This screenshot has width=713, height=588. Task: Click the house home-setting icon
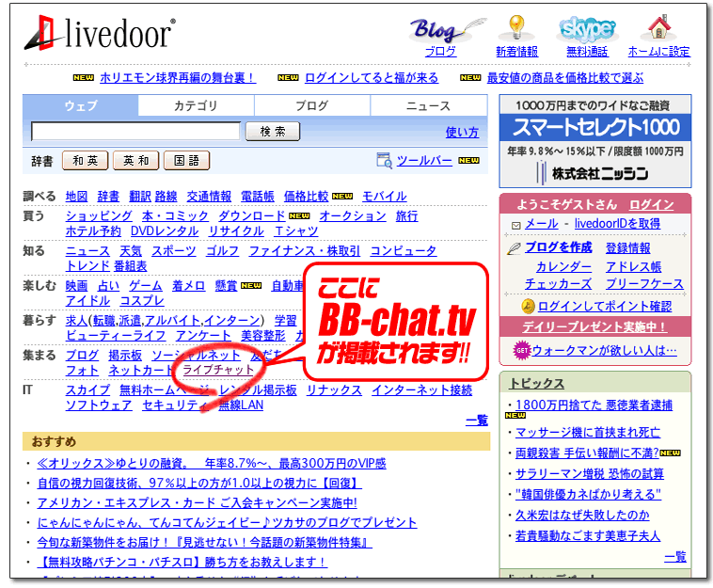(x=658, y=27)
